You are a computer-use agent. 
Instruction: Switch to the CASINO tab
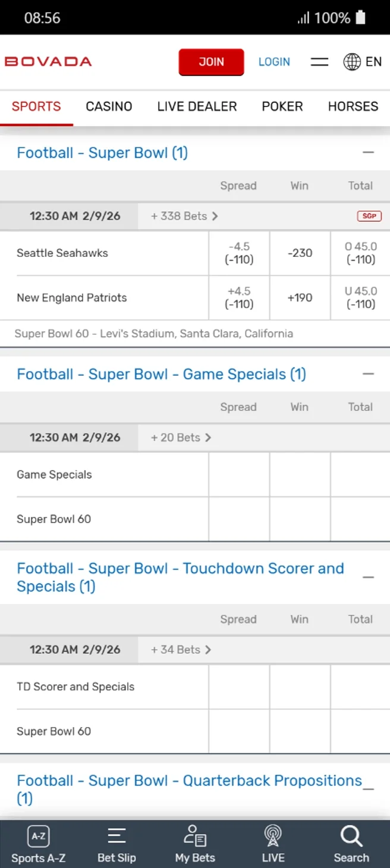pyautogui.click(x=109, y=106)
